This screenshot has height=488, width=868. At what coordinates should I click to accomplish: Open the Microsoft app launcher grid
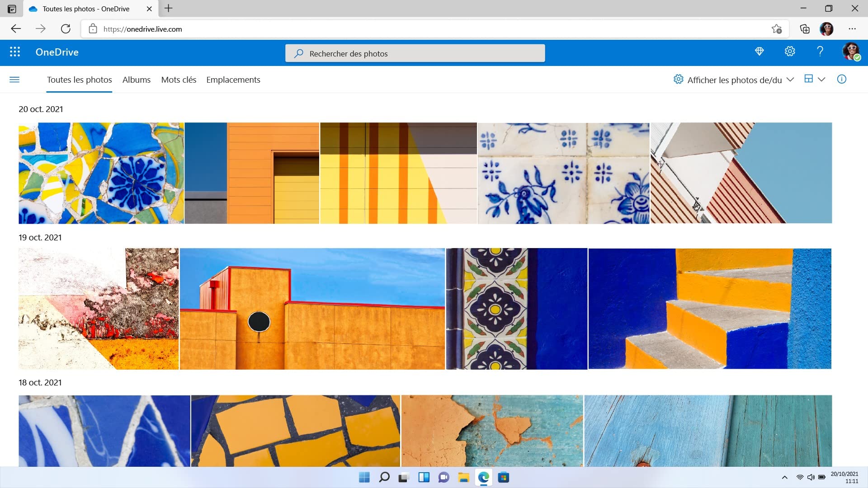[x=15, y=52]
